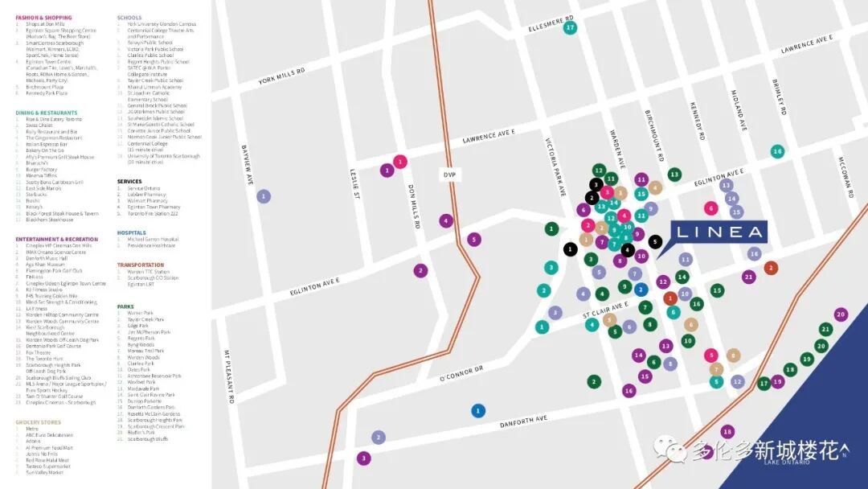Click purple marker 21 below LINEA label
The width and height of the screenshot is (868, 489).
pyautogui.click(x=749, y=277)
